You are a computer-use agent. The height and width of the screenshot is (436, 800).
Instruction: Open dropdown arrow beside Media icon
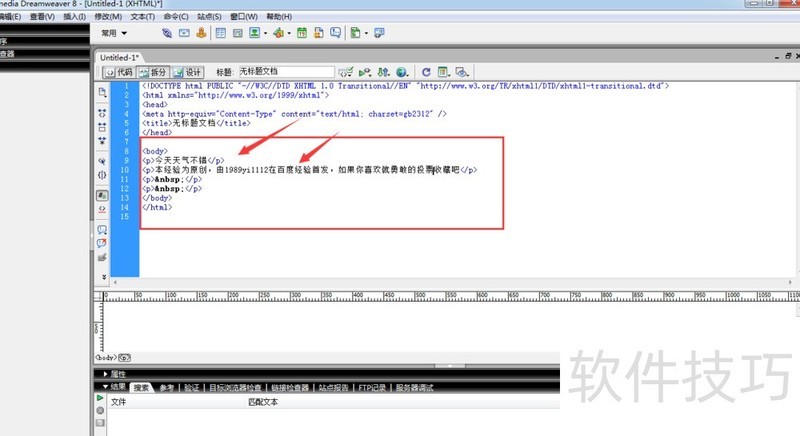pos(289,34)
